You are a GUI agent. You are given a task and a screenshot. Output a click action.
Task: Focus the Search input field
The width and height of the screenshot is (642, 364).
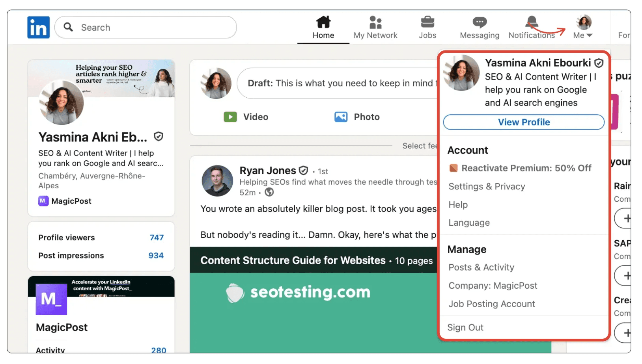coord(146,27)
